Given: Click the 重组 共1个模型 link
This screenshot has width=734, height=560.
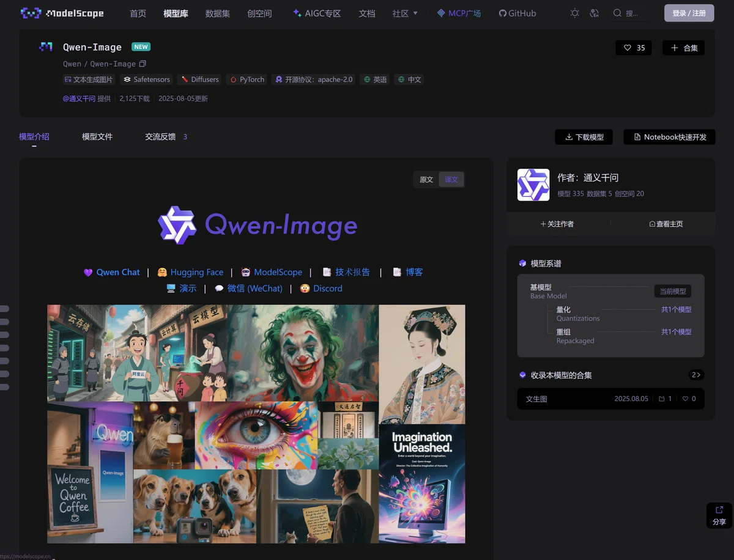Looking at the screenshot, I should tap(676, 331).
